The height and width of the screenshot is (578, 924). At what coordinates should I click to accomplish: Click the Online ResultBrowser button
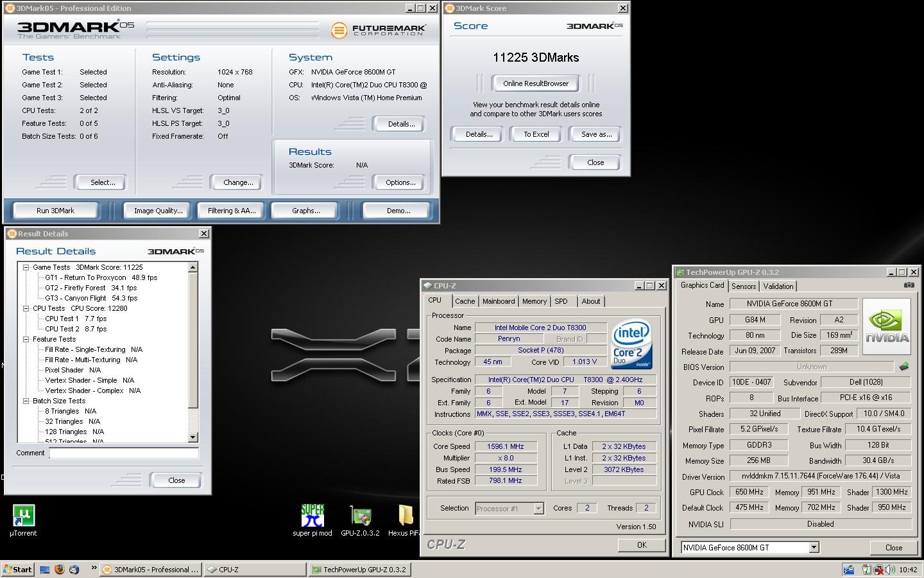pos(536,83)
